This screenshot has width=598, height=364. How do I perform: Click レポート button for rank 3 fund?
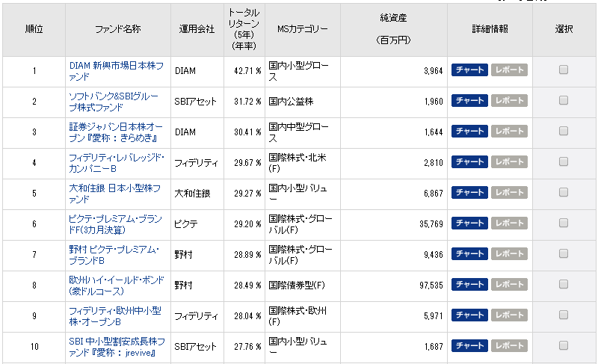coord(510,132)
